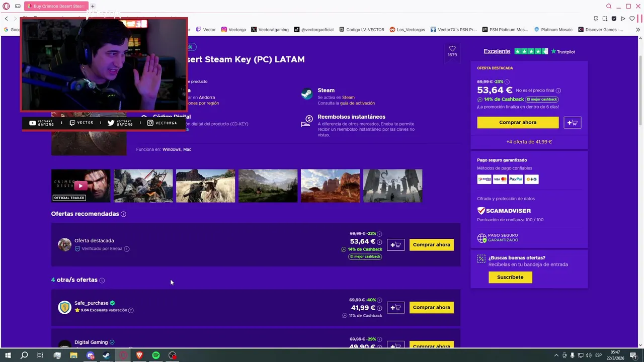Switch to Buy Crimson Desert Steam tab

coord(55,6)
